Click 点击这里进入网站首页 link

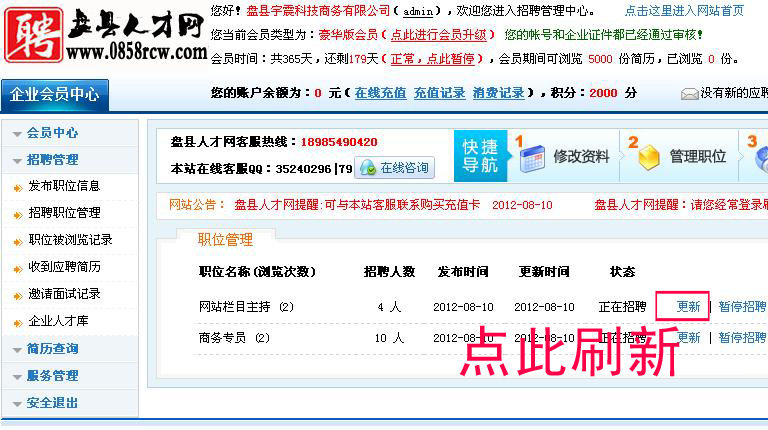tap(684, 11)
